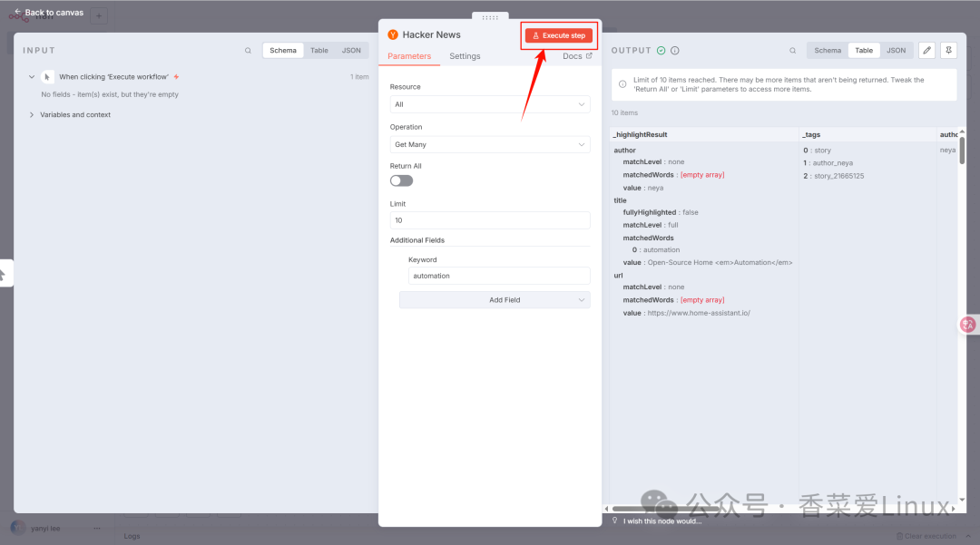Viewport: 980px width, 545px height.
Task: Click the lightbulb feedback icon
Action: coord(615,521)
